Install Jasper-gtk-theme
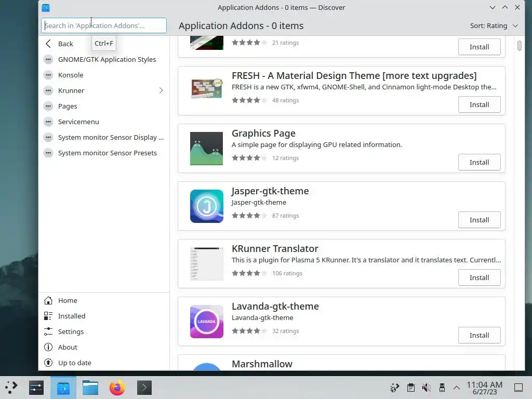The image size is (532, 399). coord(479,220)
